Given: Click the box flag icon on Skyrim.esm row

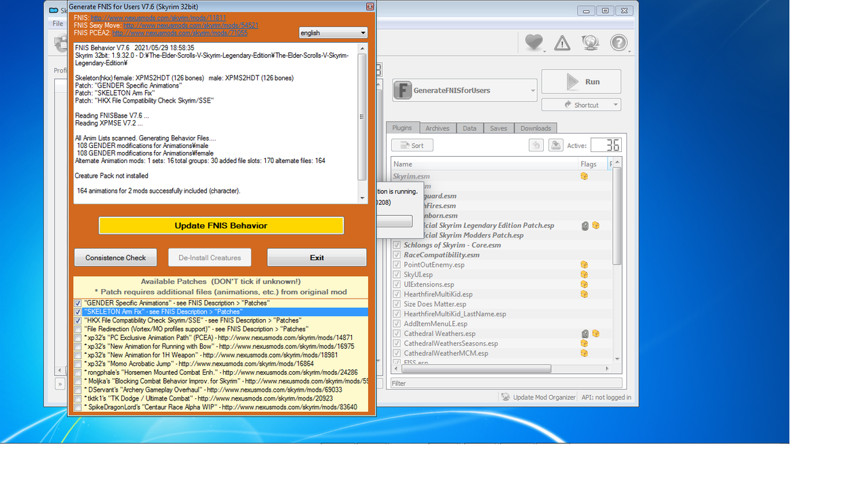Looking at the screenshot, I should [x=584, y=176].
